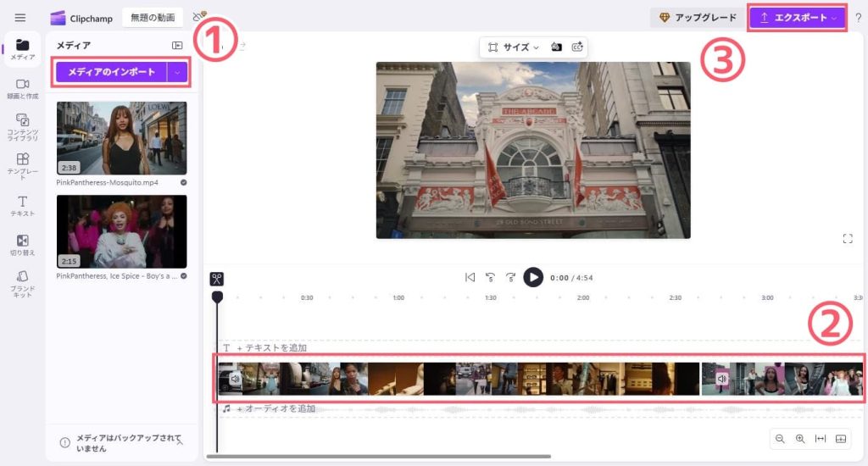Viewport: 868px width, 466px height.
Task: Select the PinkPantheress-Mosquito.mp4 thumbnail
Action: coord(121,138)
